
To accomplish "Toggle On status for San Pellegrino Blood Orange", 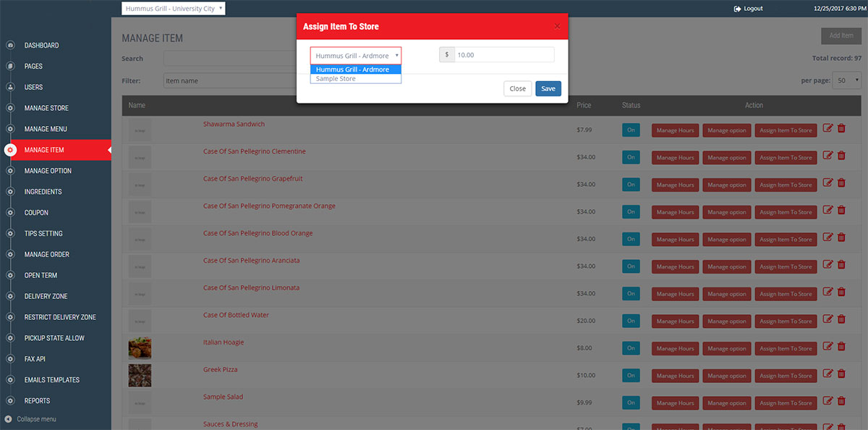I will (631, 240).
